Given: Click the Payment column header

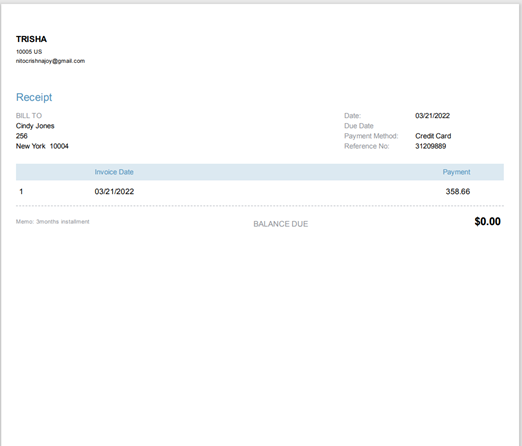Looking at the screenshot, I should click(456, 172).
